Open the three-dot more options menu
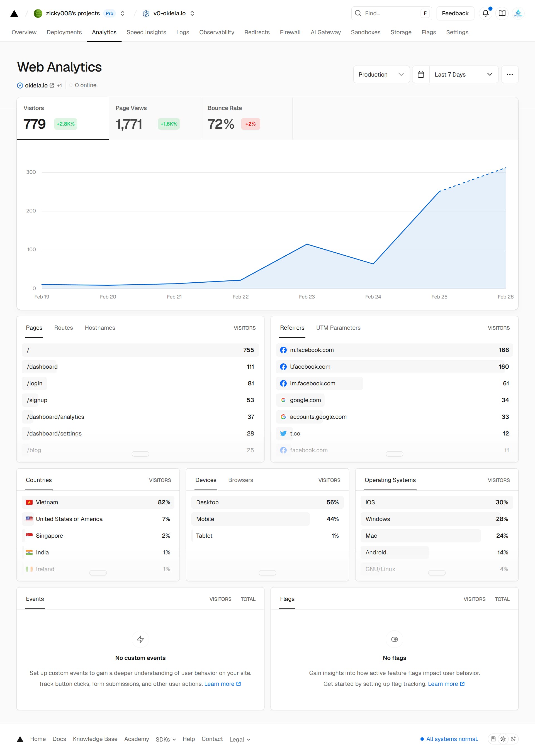 coord(509,74)
